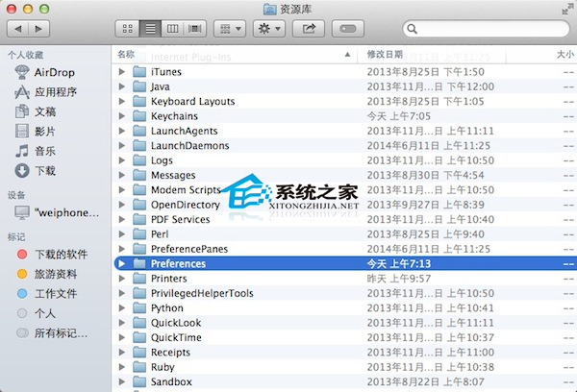
Task: Open 下载 in the sidebar
Action: pos(36,171)
